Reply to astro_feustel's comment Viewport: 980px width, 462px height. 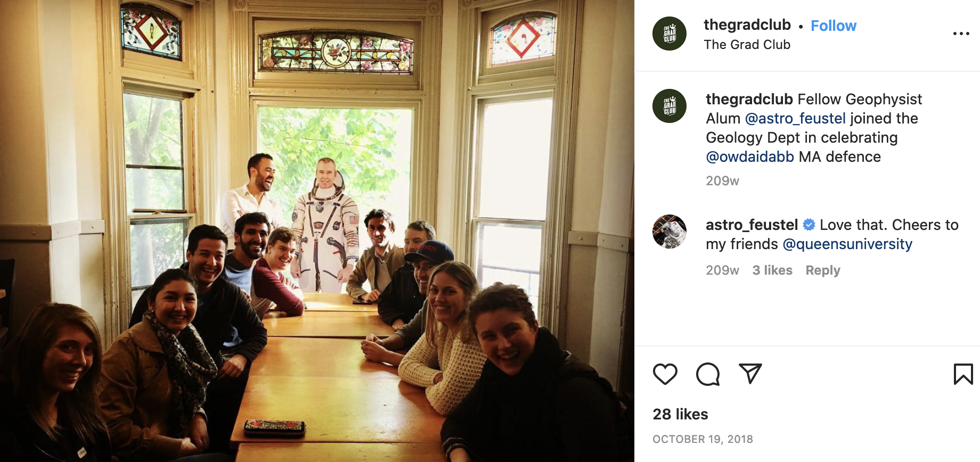[x=823, y=270]
